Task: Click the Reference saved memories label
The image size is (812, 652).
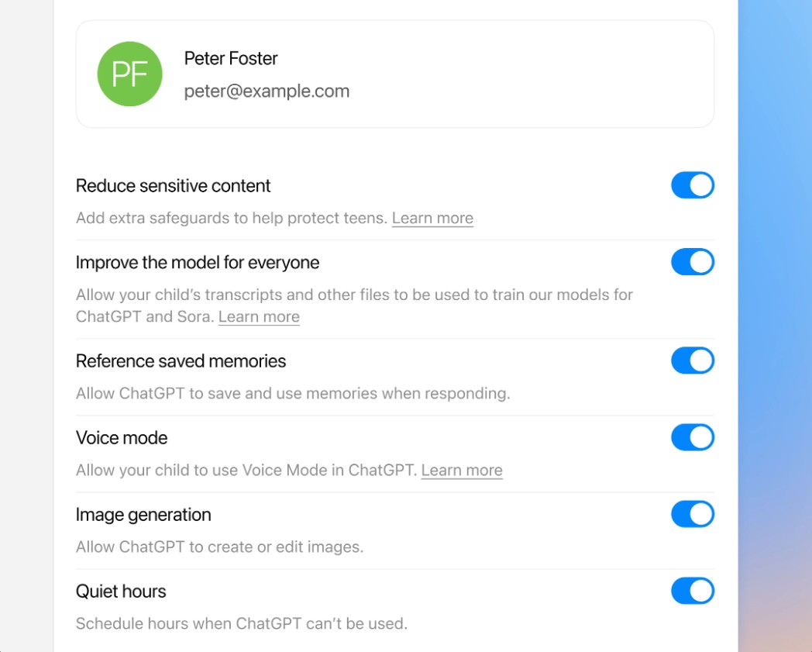Action: click(x=181, y=361)
